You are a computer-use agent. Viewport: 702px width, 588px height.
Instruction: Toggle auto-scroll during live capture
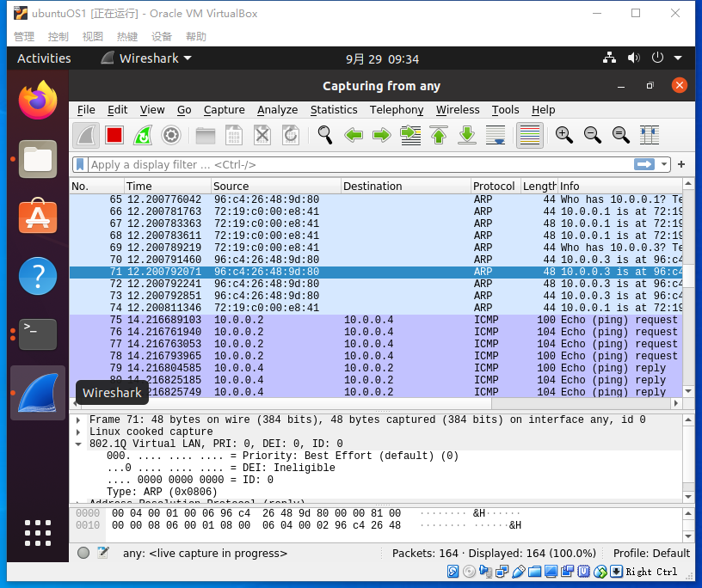tap(496, 135)
